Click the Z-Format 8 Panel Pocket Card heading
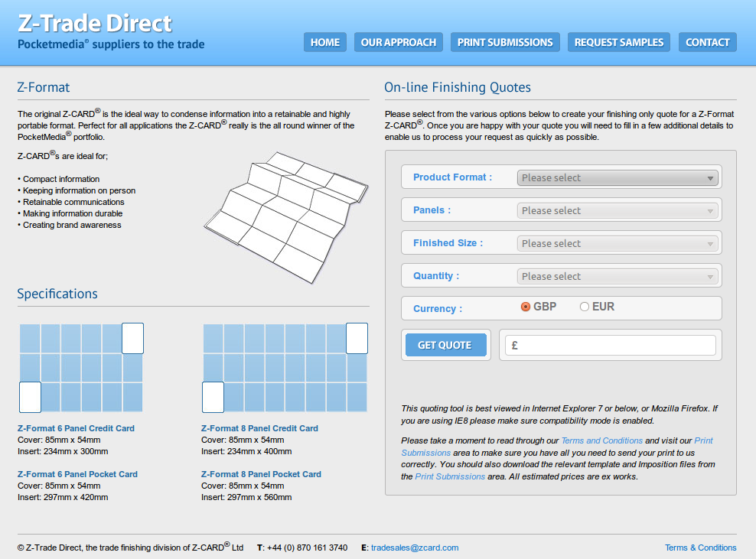Viewport: 756px width, 559px height. [261, 474]
